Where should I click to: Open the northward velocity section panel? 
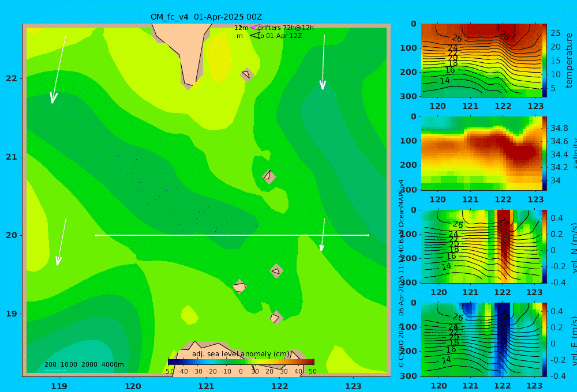point(482,246)
